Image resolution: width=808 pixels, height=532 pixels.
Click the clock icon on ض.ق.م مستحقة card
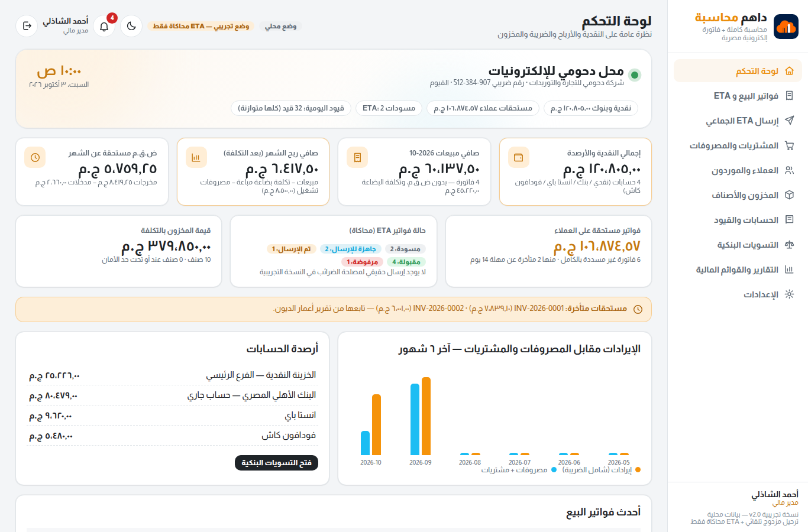pos(35,157)
